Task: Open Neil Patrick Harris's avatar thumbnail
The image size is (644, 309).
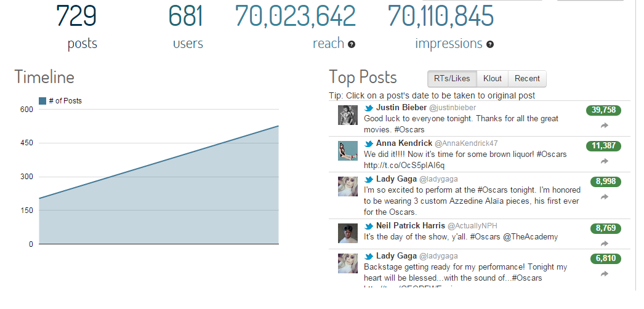Action: coord(348,233)
